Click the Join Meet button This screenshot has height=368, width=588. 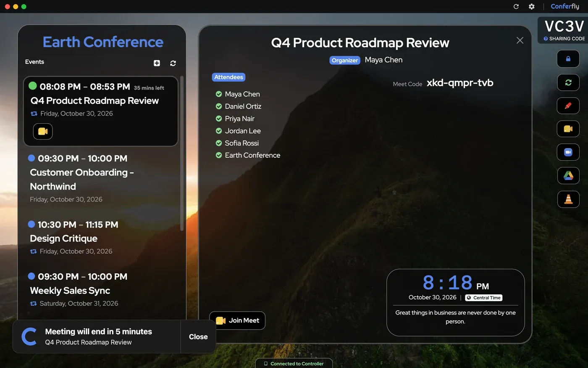coord(237,320)
